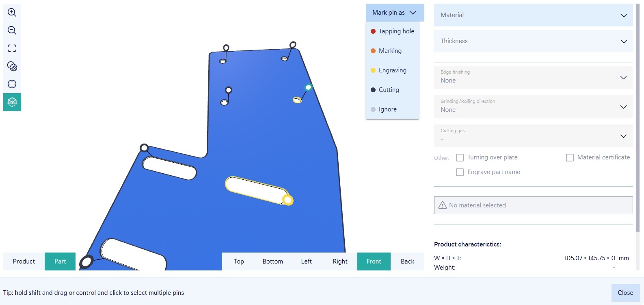Click the crosshair target icon
The width and height of the screenshot is (644, 305).
[12, 84]
